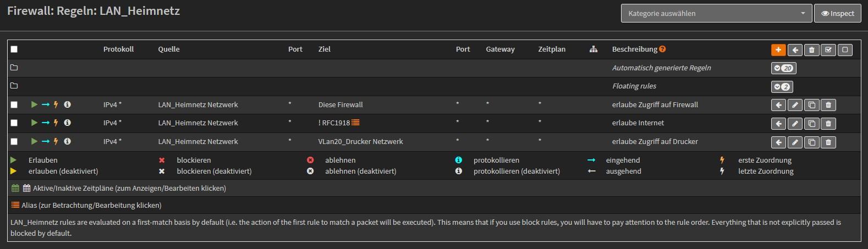Viewport: 868px width, 249px height.
Task: Clone the 'erlaube Internet' rule
Action: pos(811,124)
